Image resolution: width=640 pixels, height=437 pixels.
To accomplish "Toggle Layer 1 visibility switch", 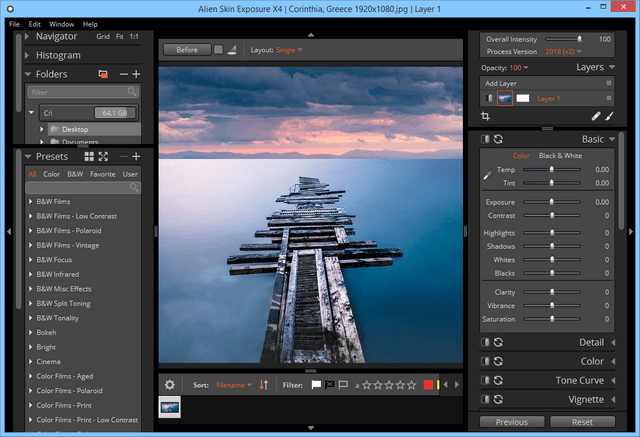I will click(488, 98).
